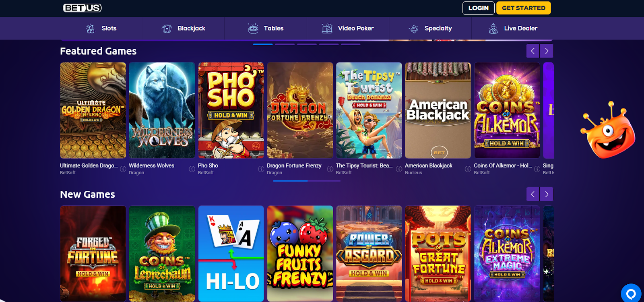Click the Dragon Fortune Frenzy title text
644x302 pixels.
pos(294,165)
